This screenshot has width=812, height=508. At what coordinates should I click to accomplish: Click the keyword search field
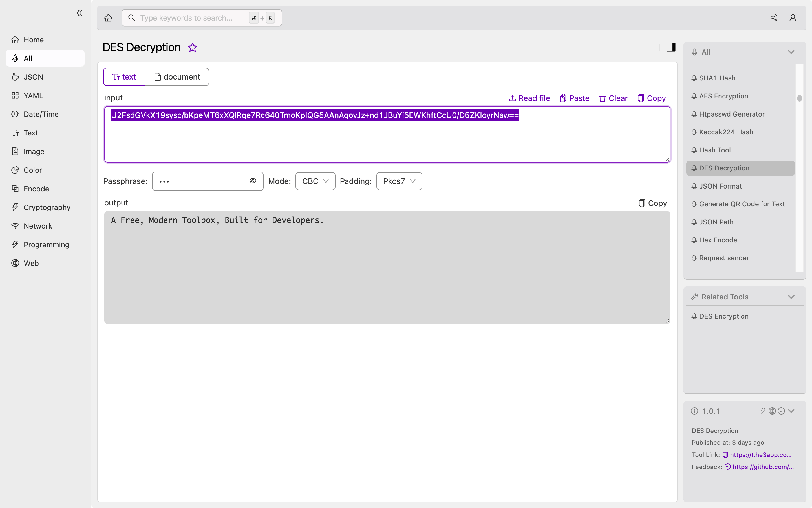pos(202,18)
